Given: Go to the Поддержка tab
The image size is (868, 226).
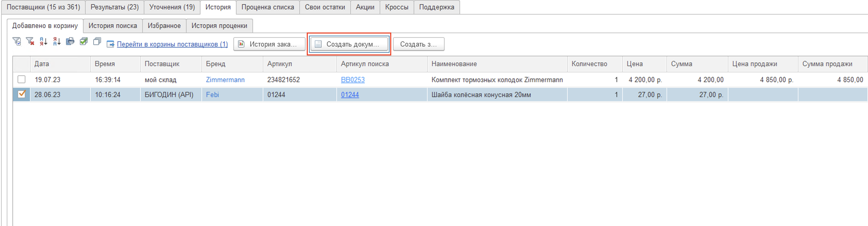Looking at the screenshot, I should click(437, 7).
